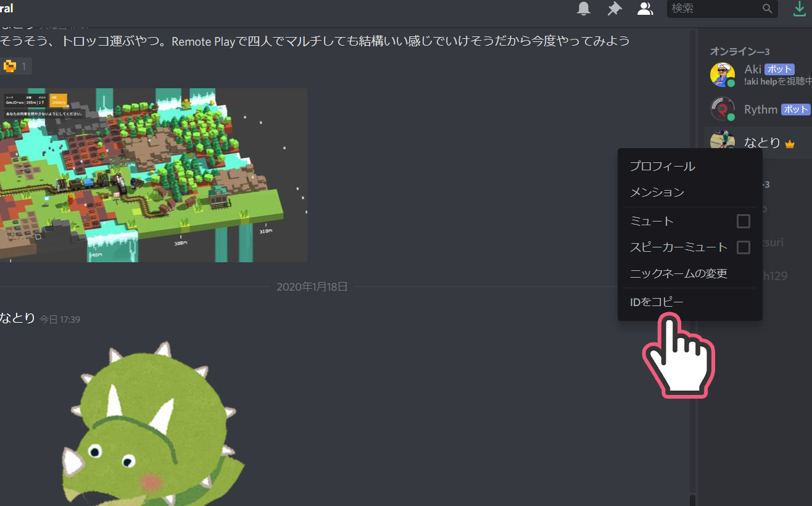Click the search magnifier icon

tap(767, 9)
